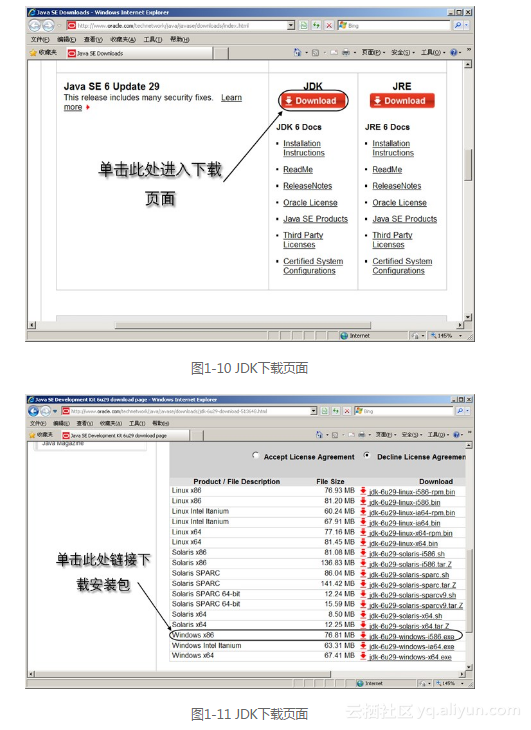Refresh the JDK 6u29 download page
Viewport: 531px width, 730px height.
[x=336, y=411]
